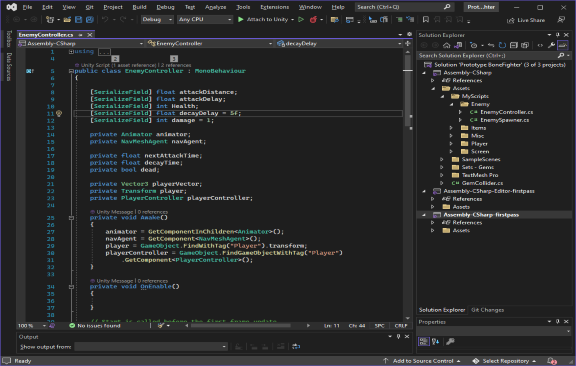Open the Any CPU platform dropdown
Viewport: 576px width, 366px height.
[205, 19]
